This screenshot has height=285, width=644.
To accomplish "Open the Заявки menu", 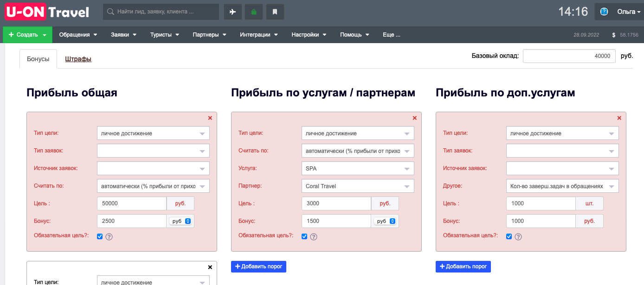I will pyautogui.click(x=123, y=35).
